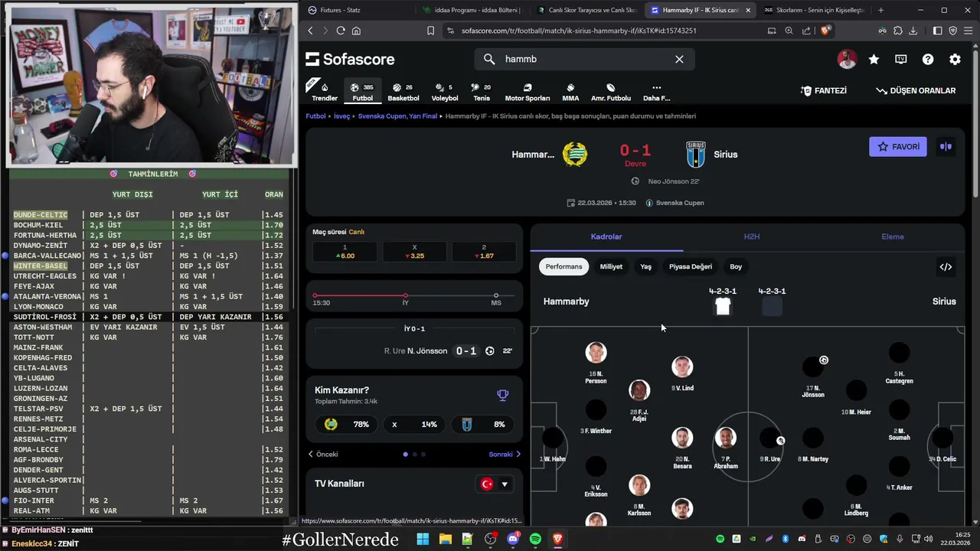
Task: Switch to the H2H tab
Action: pos(752,236)
